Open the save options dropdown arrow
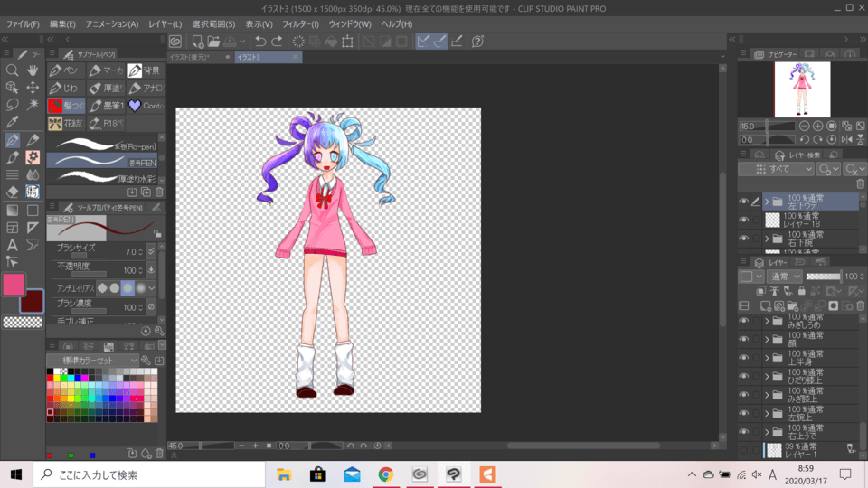 [x=242, y=42]
